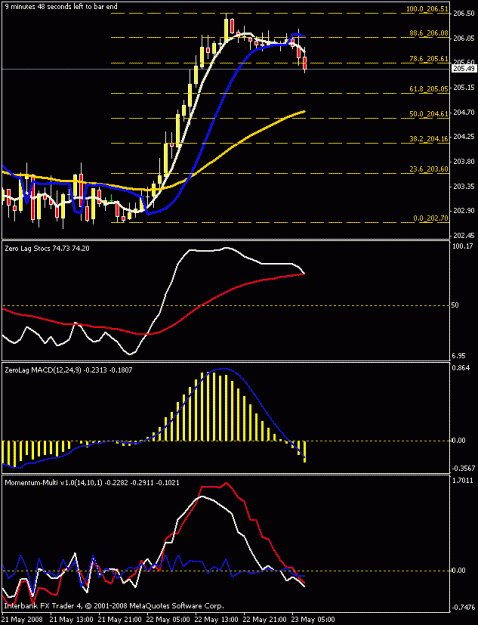The image size is (478, 625).
Task: Click the Interbank FX Trader 4 copyright text
Action: coord(114,606)
